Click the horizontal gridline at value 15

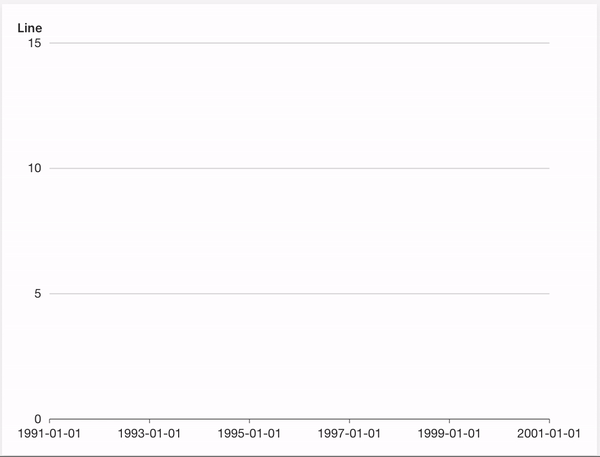click(300, 43)
